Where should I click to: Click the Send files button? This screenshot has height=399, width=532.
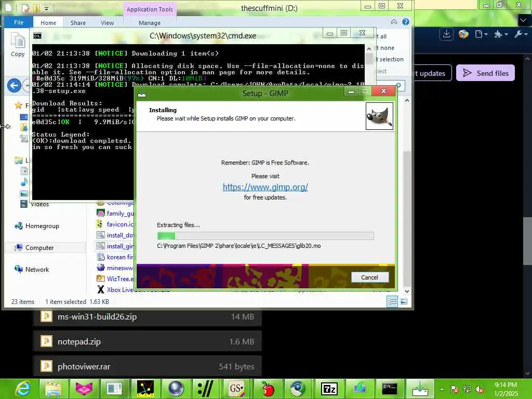[486, 73]
